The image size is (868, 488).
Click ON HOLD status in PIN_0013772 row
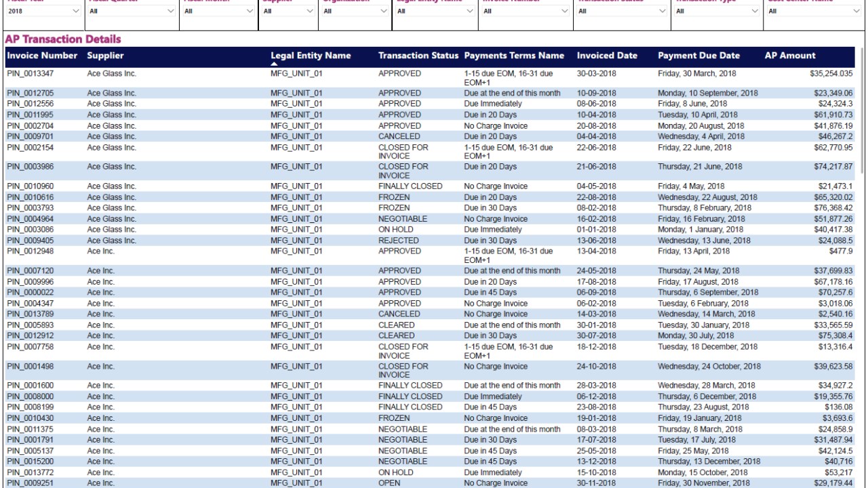[396, 472]
